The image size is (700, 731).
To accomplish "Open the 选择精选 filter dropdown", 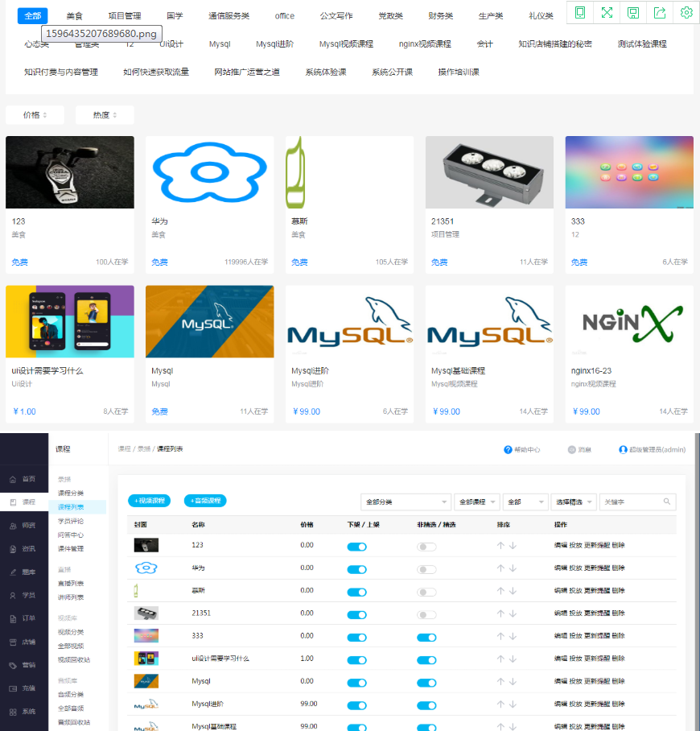I will [574, 502].
